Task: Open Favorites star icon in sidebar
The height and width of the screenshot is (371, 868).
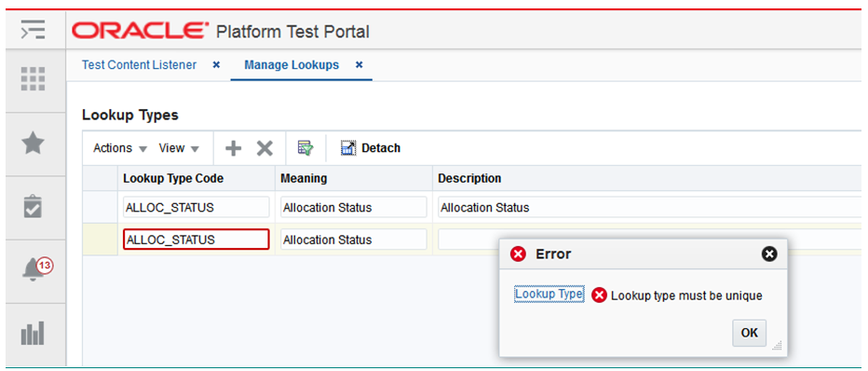Action: (x=33, y=144)
